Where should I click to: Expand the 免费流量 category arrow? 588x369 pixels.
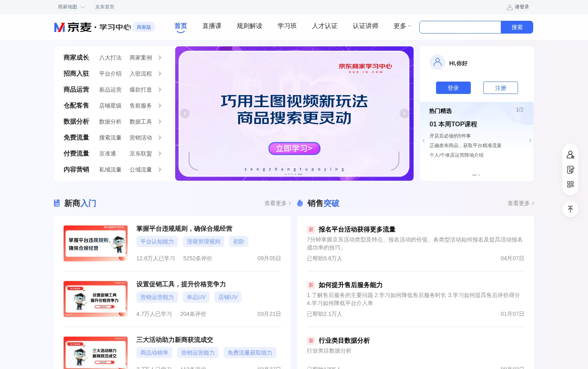pyautogui.click(x=160, y=138)
